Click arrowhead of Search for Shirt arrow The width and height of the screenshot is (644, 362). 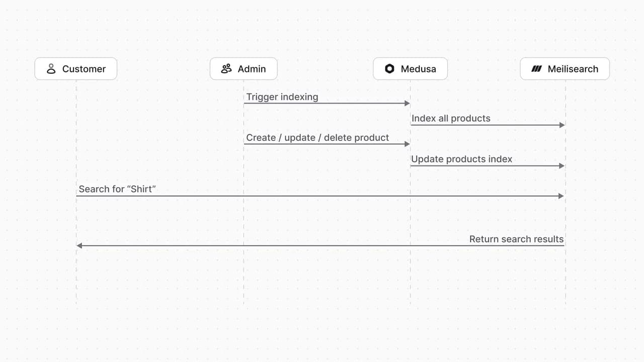click(561, 196)
